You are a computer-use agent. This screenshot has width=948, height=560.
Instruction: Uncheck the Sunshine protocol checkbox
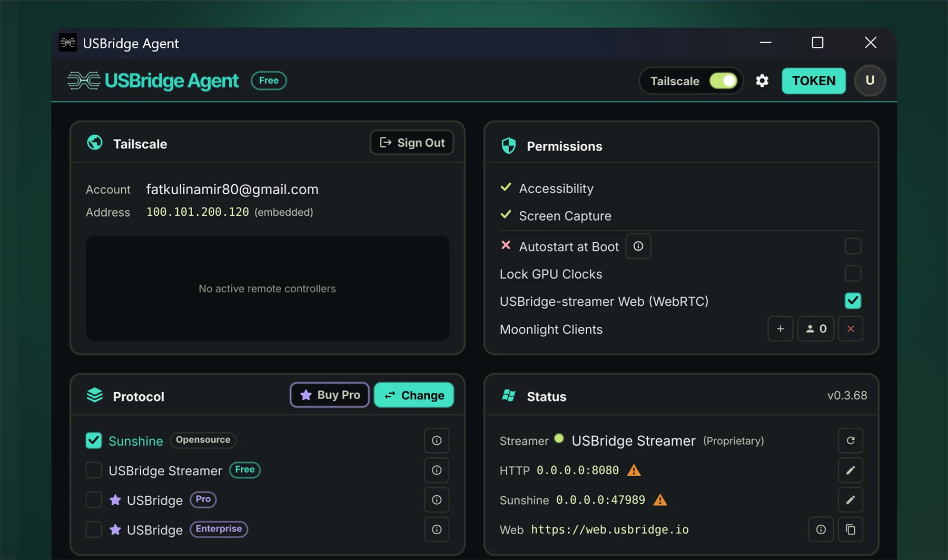click(94, 441)
